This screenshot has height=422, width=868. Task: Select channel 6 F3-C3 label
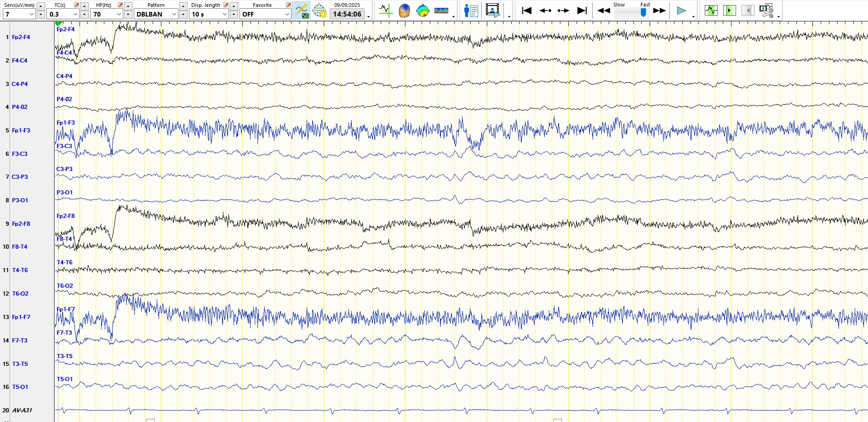(x=19, y=154)
